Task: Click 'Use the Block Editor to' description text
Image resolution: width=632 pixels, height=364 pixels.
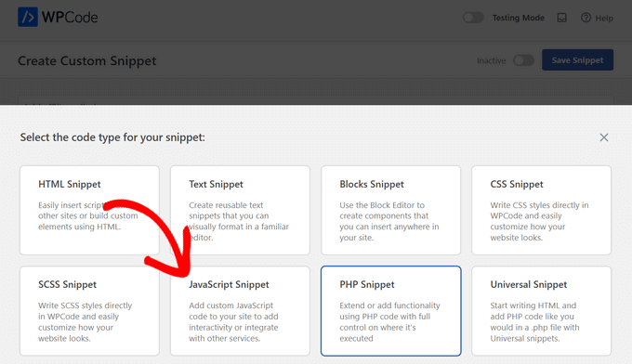Action: point(382,205)
